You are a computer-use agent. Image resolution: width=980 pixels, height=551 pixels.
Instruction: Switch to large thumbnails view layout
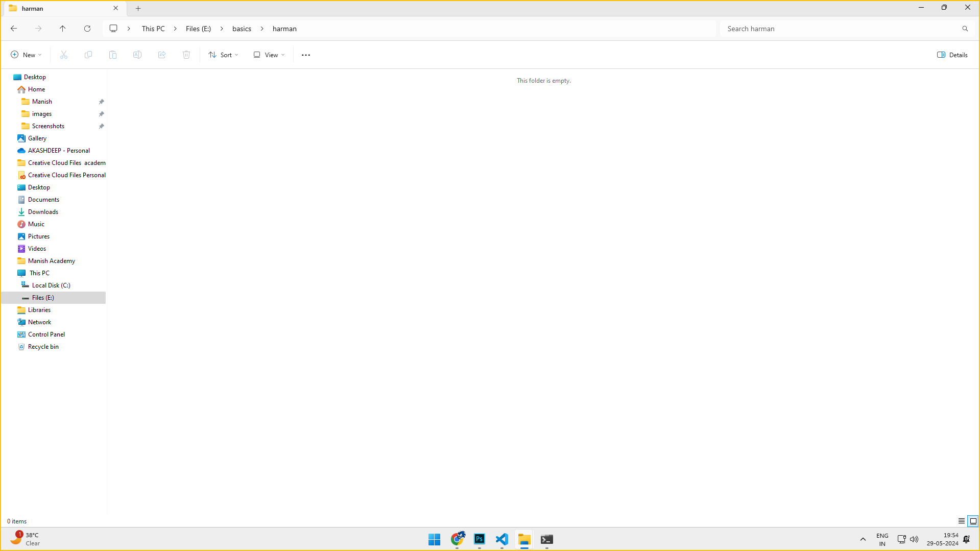[x=973, y=521]
